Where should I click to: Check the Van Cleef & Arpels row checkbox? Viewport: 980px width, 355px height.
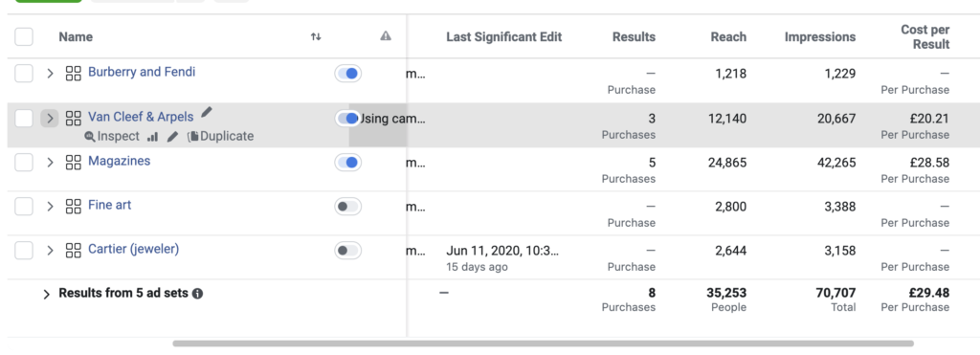pyautogui.click(x=24, y=118)
